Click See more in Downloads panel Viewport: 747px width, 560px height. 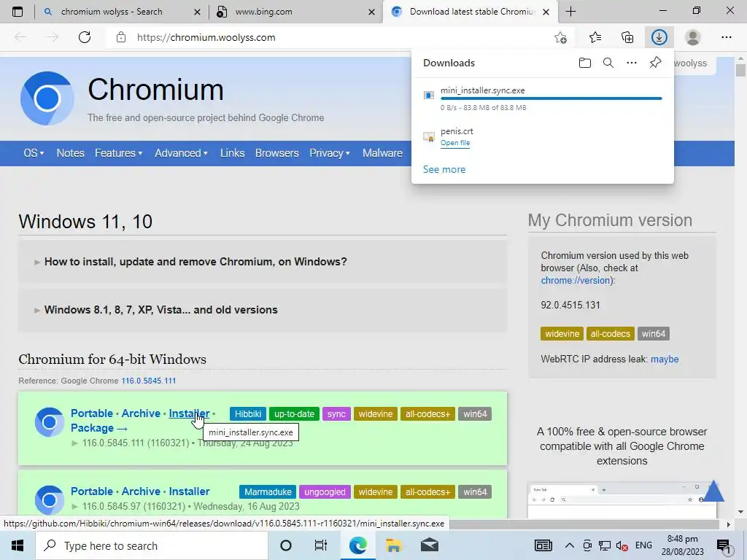point(444,169)
